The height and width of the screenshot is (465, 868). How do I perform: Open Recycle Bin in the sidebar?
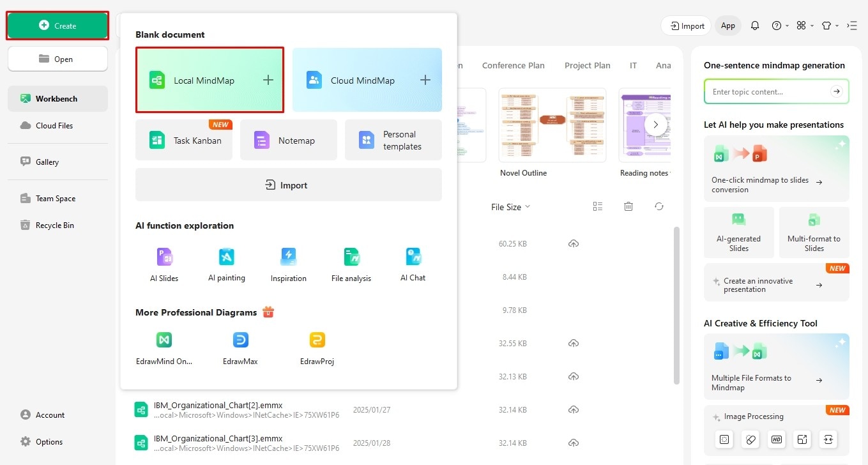pyautogui.click(x=57, y=225)
